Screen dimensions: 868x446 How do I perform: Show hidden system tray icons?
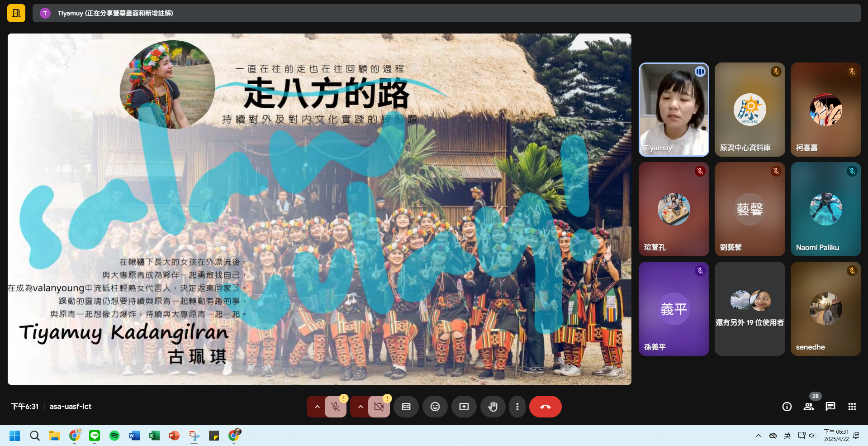[759, 436]
